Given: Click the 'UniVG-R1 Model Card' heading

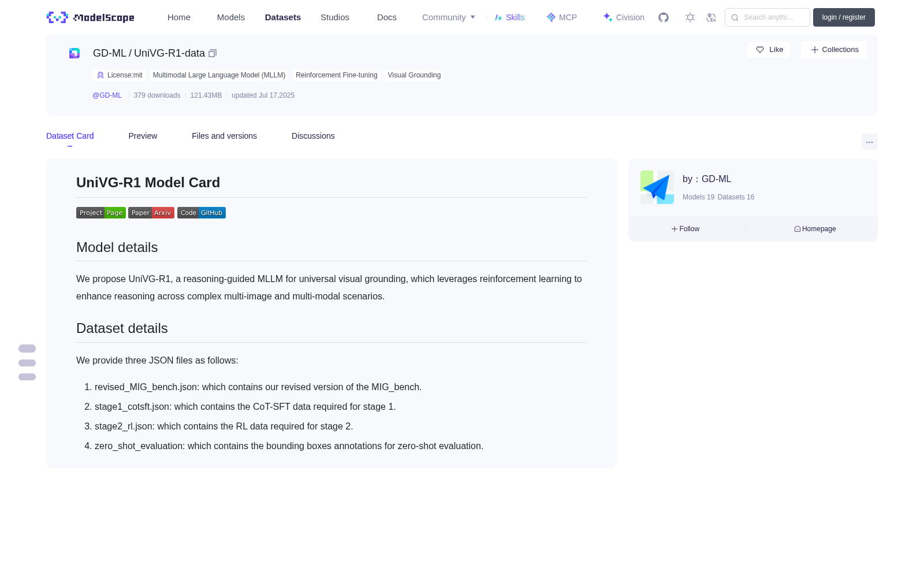Looking at the screenshot, I should pos(148,183).
